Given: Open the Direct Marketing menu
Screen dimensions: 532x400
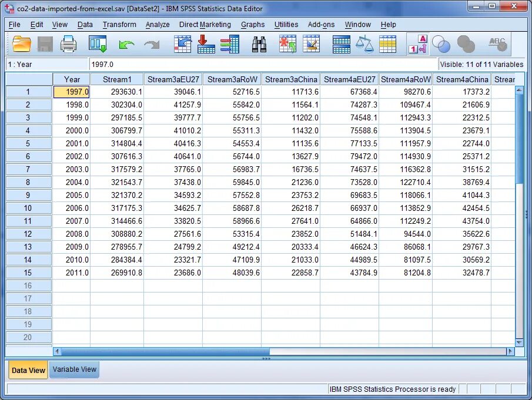Looking at the screenshot, I should (205, 25).
